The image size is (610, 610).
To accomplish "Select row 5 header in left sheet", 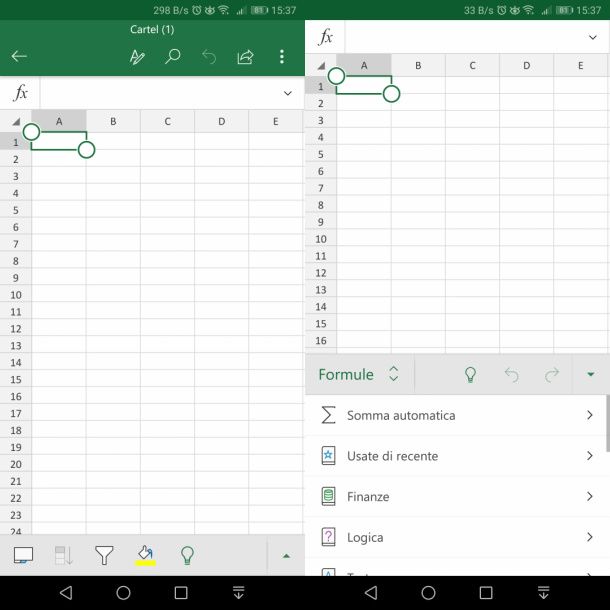I will click(16, 210).
